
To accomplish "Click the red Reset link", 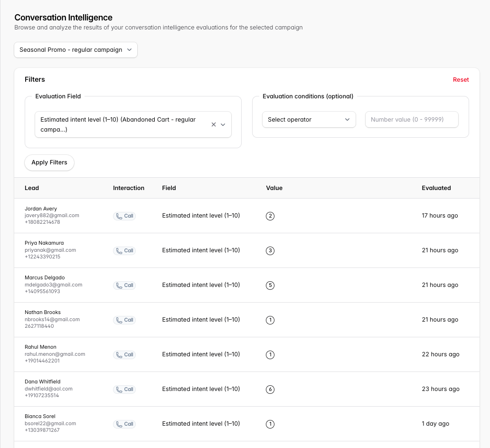I will 461,80.
